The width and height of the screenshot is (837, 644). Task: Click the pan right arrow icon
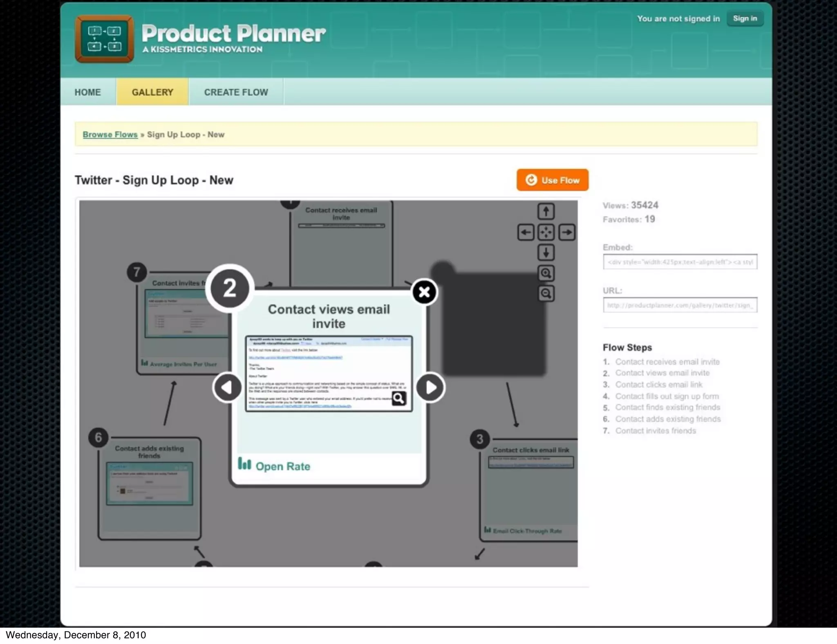tap(566, 233)
